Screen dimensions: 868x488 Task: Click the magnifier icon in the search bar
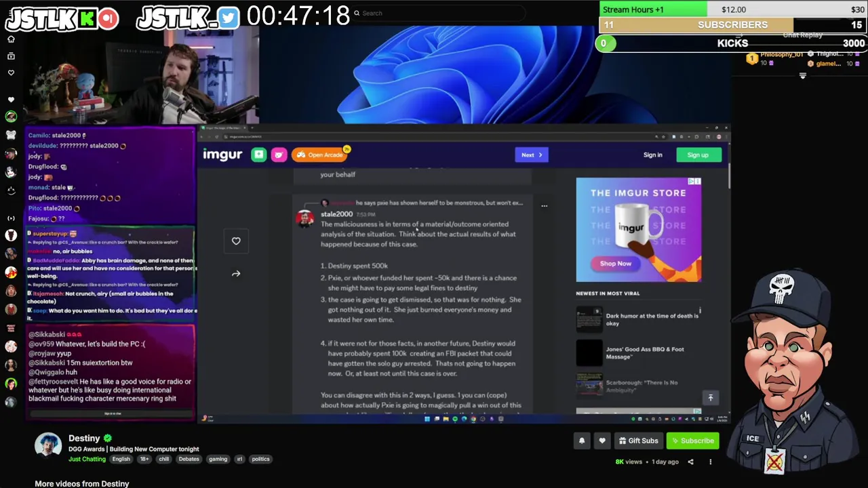[x=357, y=13]
